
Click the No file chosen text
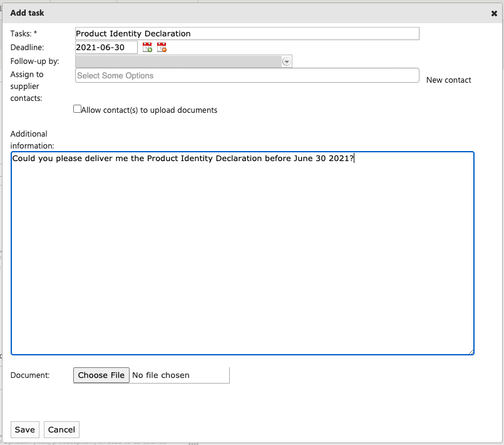[x=161, y=375]
